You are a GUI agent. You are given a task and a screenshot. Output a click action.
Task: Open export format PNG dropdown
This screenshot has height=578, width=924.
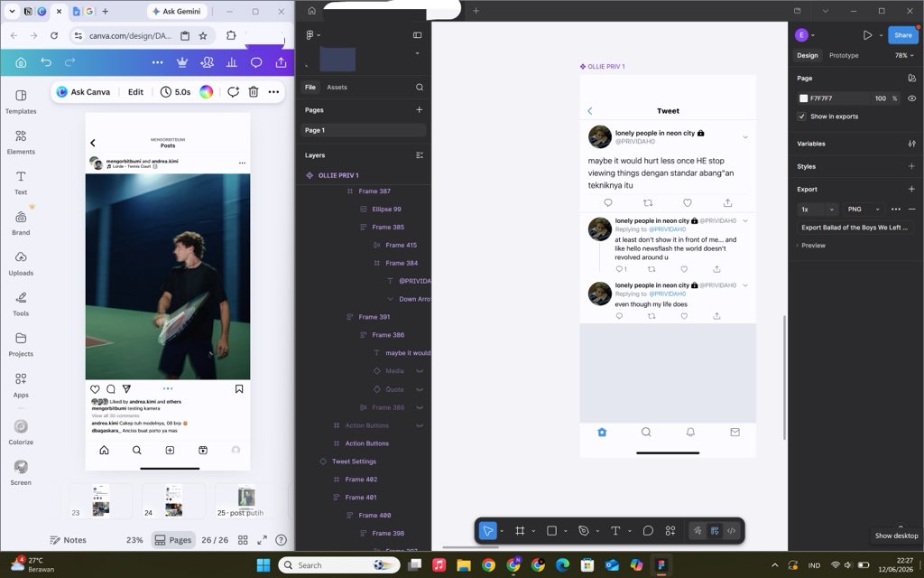click(864, 210)
